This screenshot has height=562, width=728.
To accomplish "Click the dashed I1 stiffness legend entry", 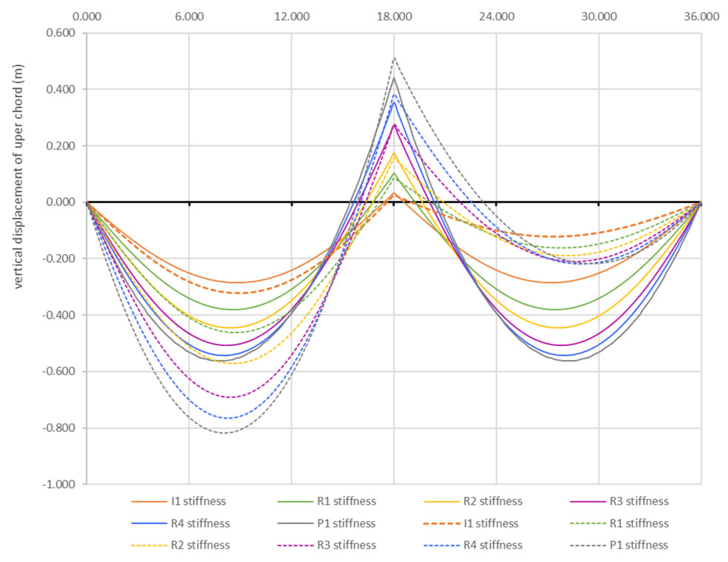I will coord(491,523).
